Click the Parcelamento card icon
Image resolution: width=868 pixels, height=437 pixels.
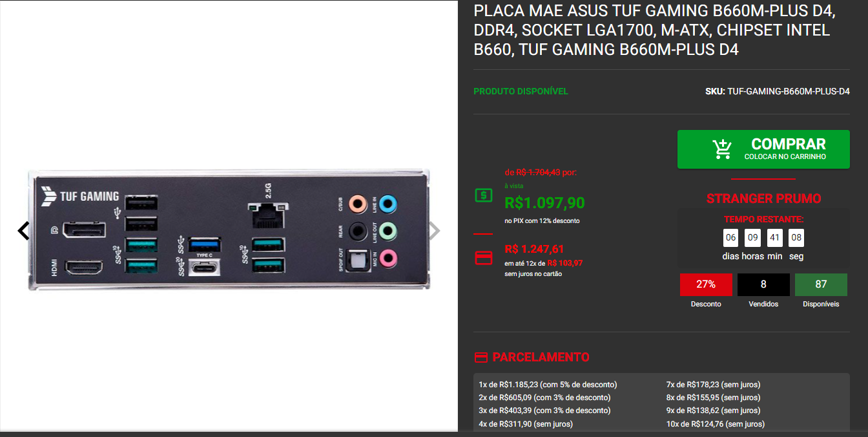480,357
